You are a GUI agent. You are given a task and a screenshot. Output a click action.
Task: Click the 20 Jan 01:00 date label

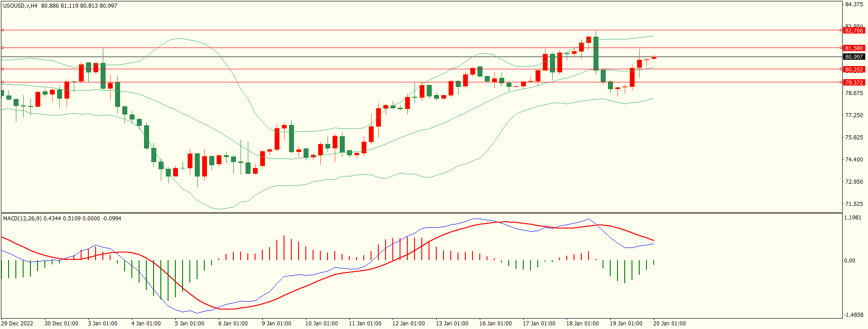669,324
